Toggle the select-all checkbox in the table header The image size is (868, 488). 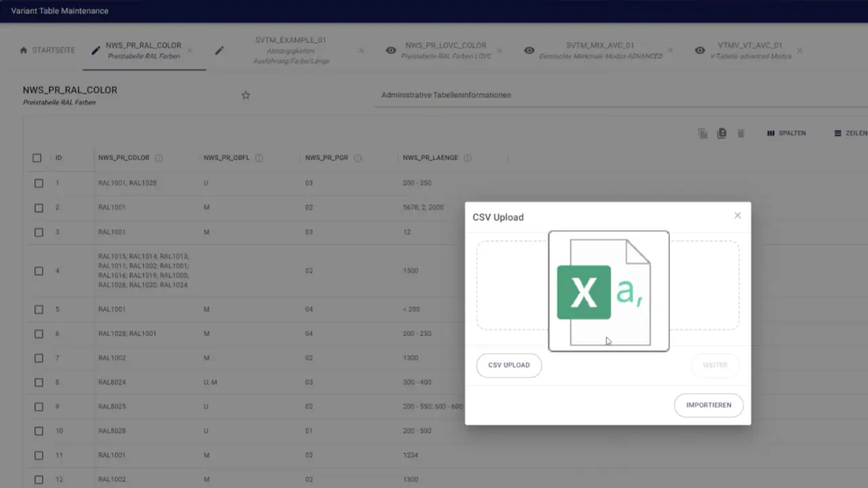pyautogui.click(x=37, y=157)
